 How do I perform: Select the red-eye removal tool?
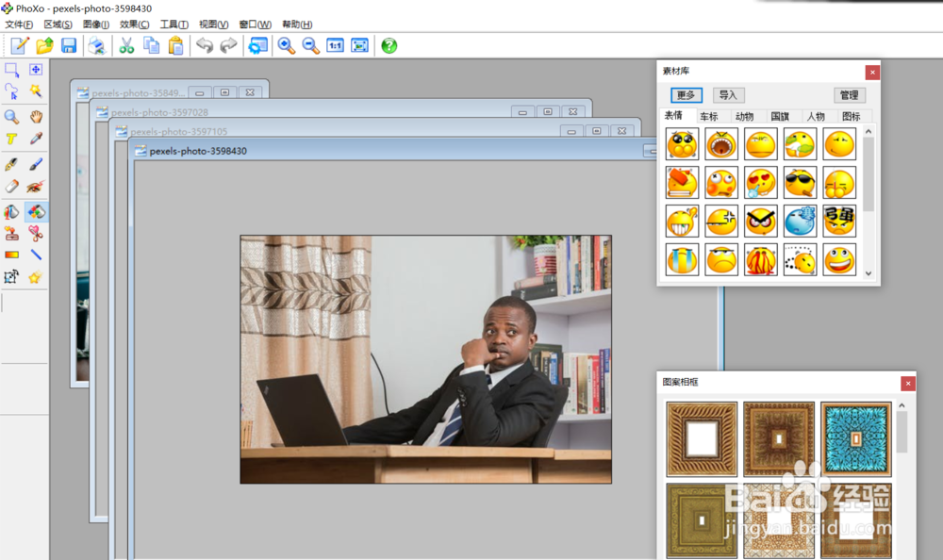tap(36, 187)
